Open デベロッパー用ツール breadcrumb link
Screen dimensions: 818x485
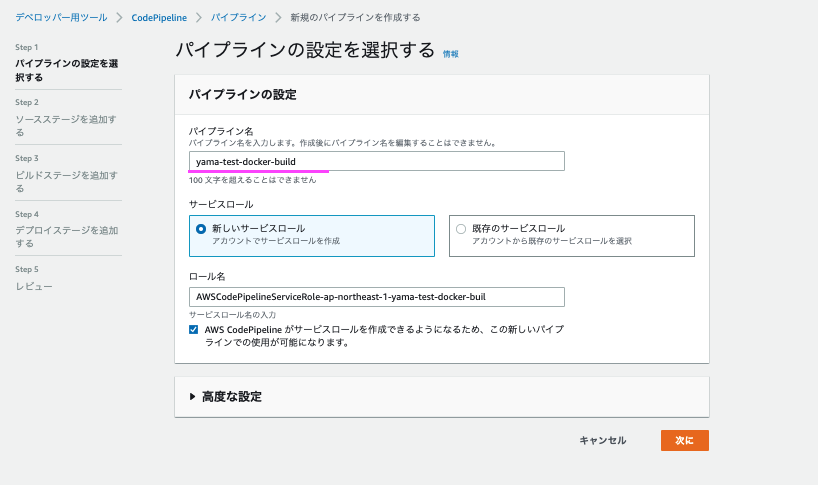[x=61, y=17]
